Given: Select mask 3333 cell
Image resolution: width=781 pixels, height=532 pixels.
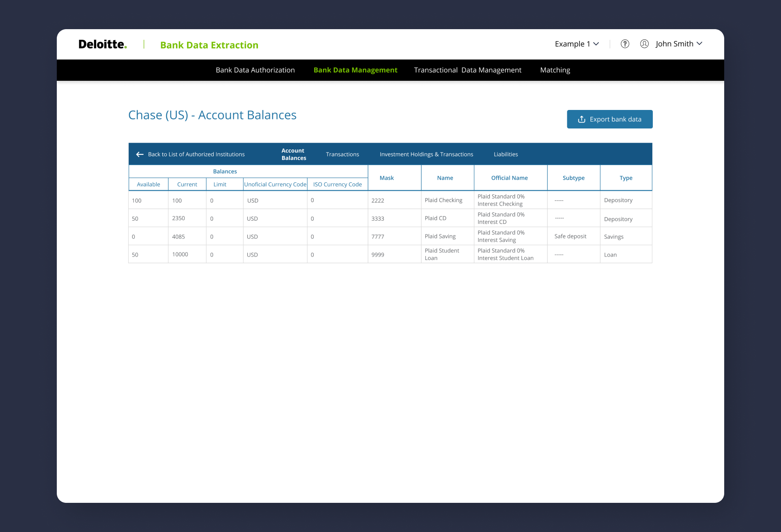Looking at the screenshot, I should pyautogui.click(x=394, y=218).
